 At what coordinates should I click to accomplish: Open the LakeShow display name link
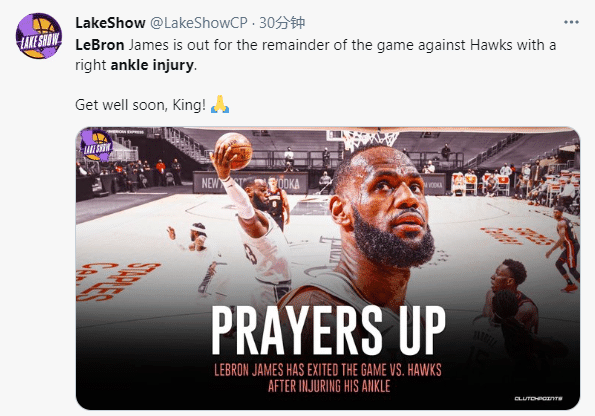(x=110, y=23)
